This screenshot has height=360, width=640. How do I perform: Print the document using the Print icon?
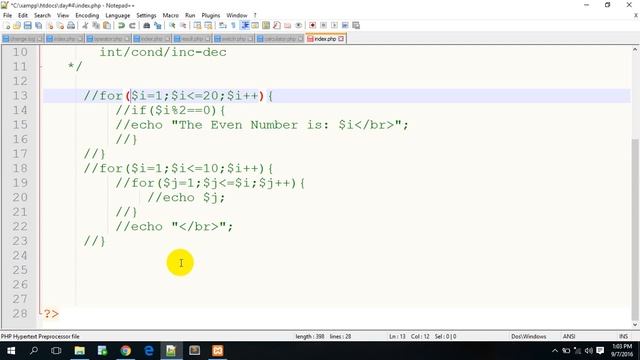71,25
